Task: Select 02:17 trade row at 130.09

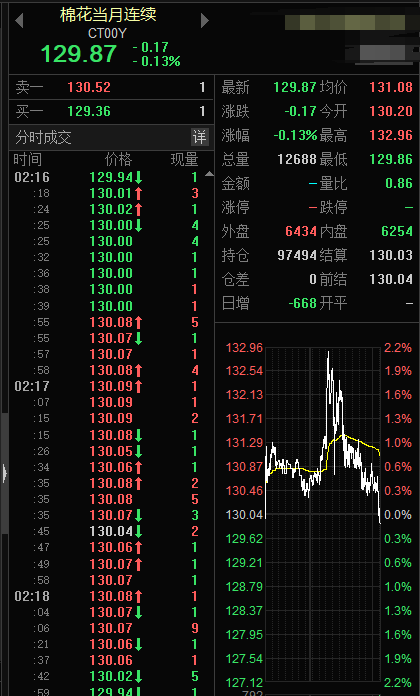Action: pyautogui.click(x=107, y=386)
